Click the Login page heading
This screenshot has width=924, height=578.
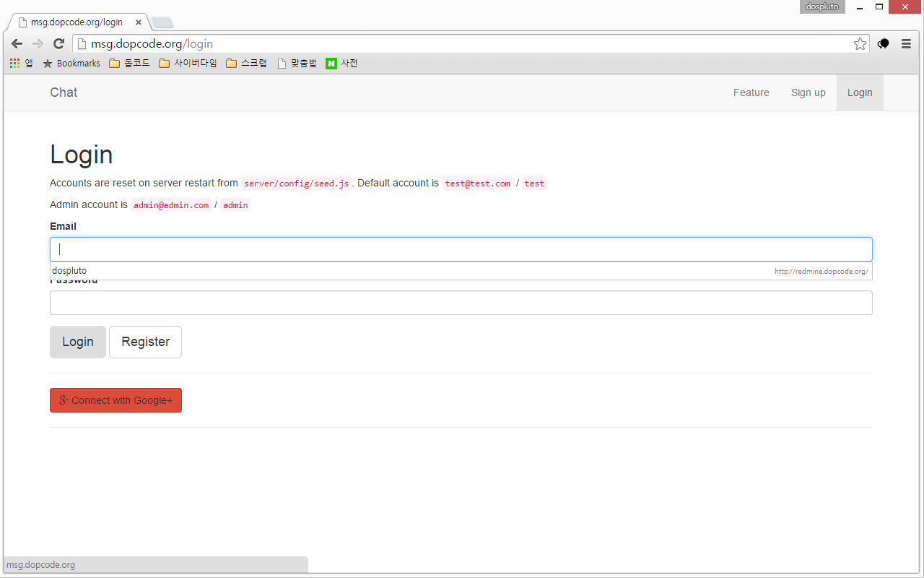pyautogui.click(x=82, y=155)
